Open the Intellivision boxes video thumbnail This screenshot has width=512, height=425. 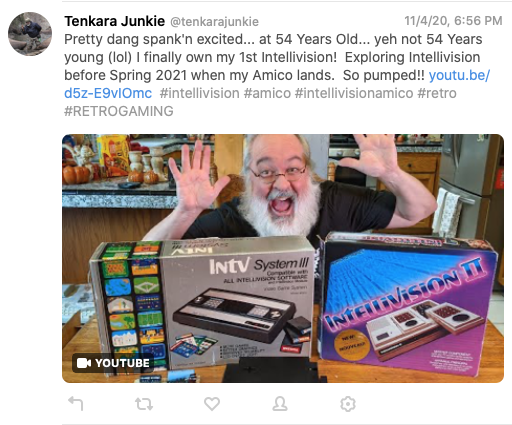point(283,258)
